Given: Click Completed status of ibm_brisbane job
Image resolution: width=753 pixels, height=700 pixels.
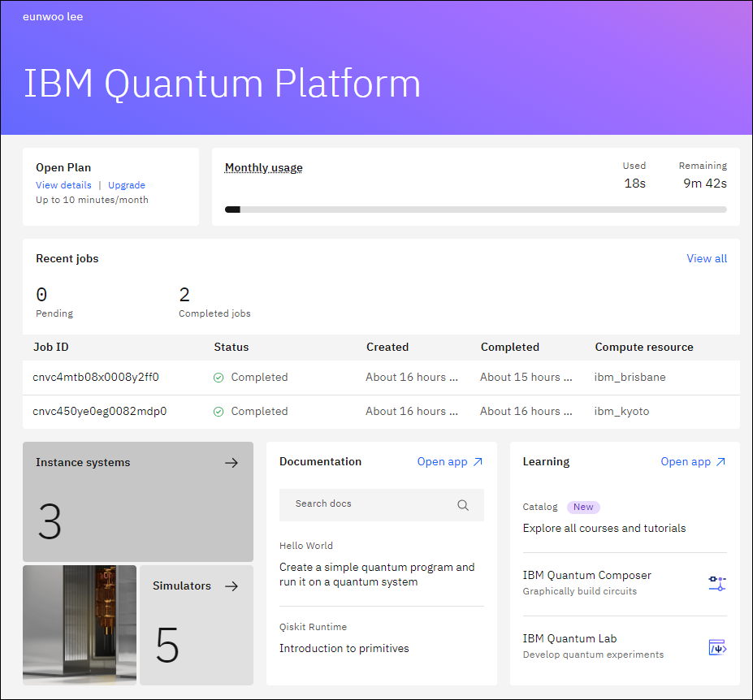Looking at the screenshot, I should [x=259, y=378].
